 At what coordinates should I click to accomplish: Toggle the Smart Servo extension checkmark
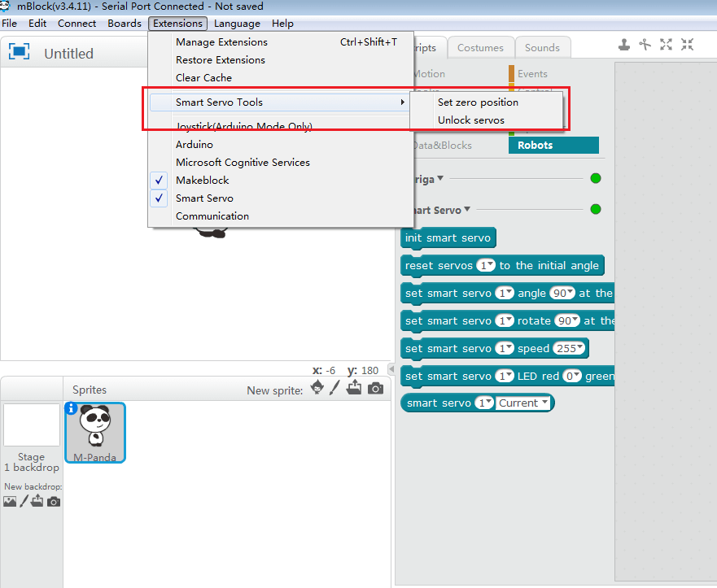tap(159, 198)
